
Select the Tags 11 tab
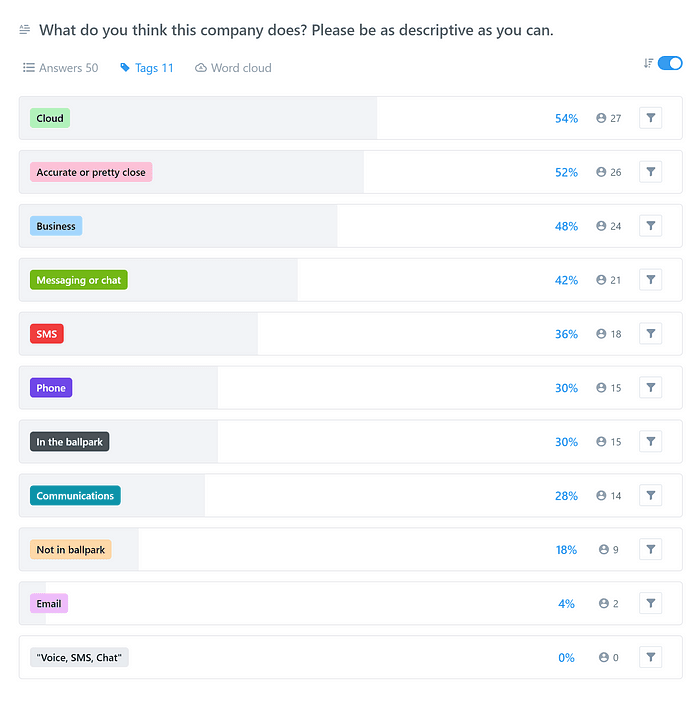tap(146, 68)
